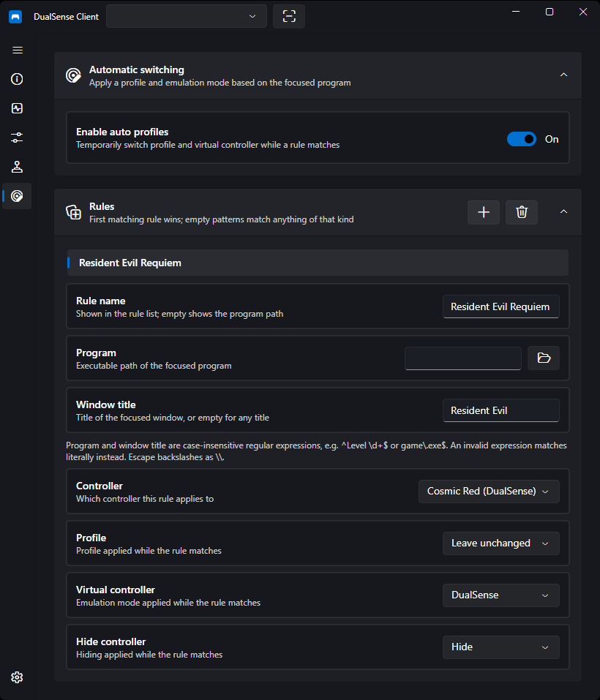Focus the Program path input field
This screenshot has height=700, width=600.
463,358
